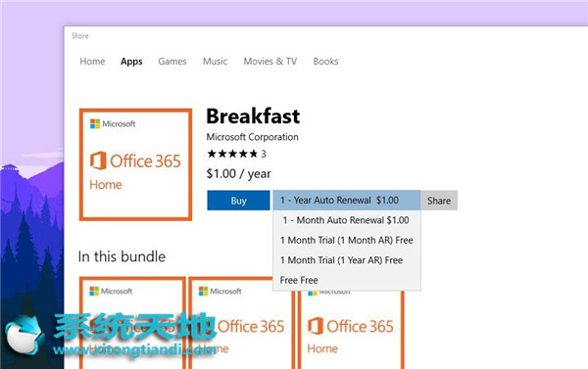The image size is (588, 369).
Task: Click the Office logo icon in main tile
Action: [98, 161]
